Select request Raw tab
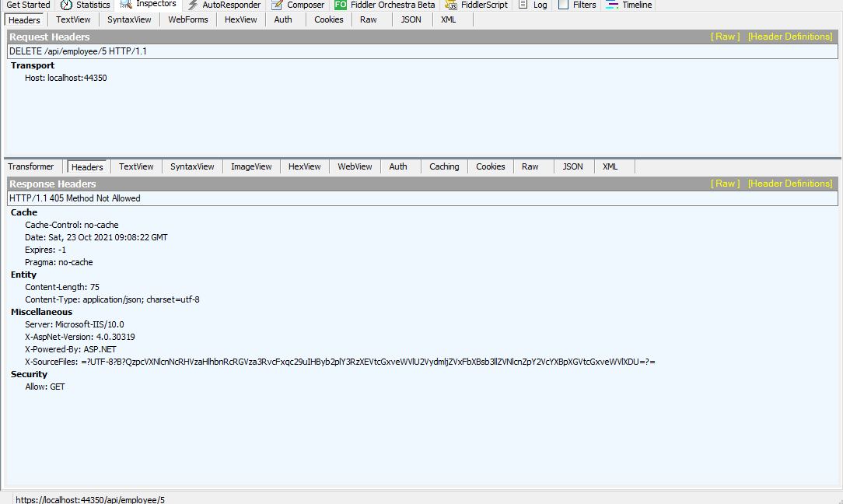The image size is (843, 504). click(x=369, y=19)
